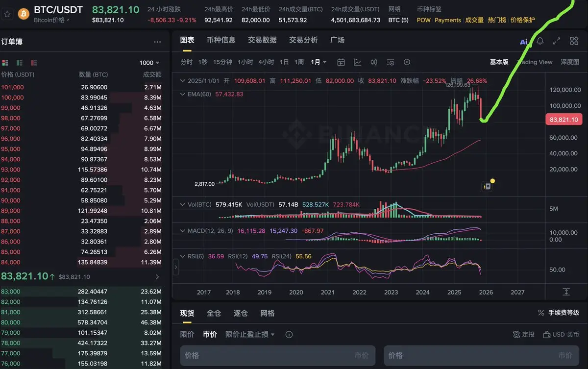Open 定投 recurring buy
This screenshot has width=588, height=369.
523,335
